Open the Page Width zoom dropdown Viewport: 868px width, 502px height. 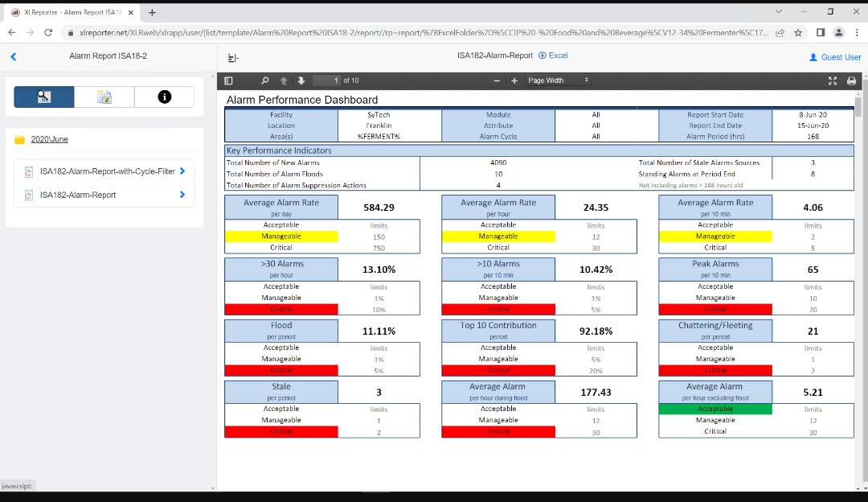(x=559, y=80)
